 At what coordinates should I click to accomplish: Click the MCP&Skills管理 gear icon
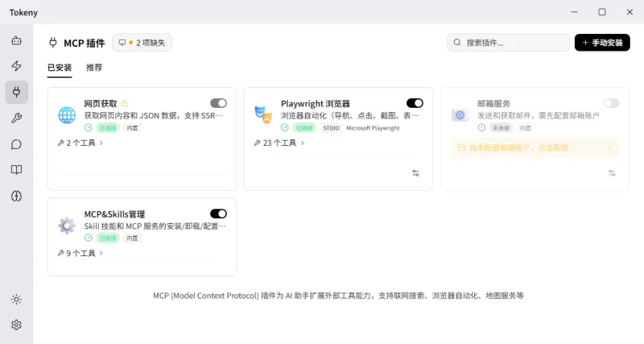click(67, 226)
